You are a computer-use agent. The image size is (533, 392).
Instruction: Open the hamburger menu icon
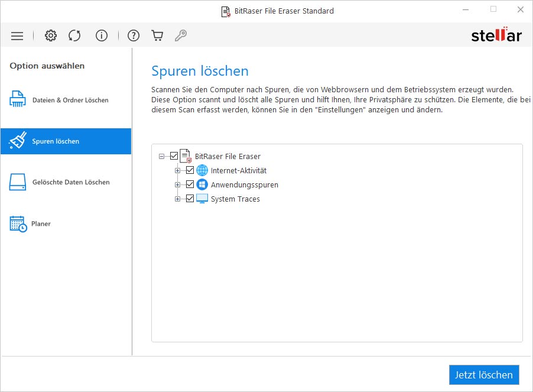point(17,36)
